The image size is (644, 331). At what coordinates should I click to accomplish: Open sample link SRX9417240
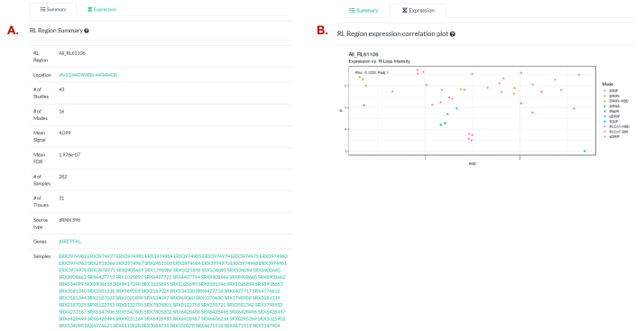tap(127, 284)
